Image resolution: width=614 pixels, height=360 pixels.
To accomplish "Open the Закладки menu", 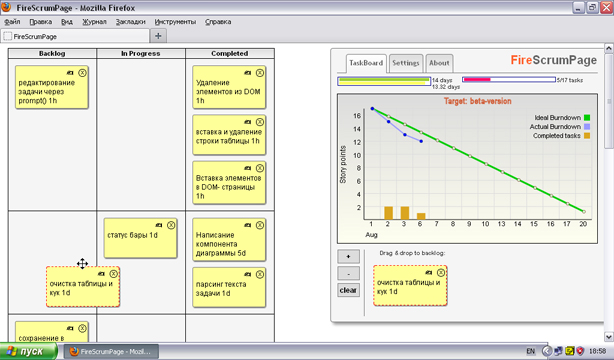I will 130,22.
